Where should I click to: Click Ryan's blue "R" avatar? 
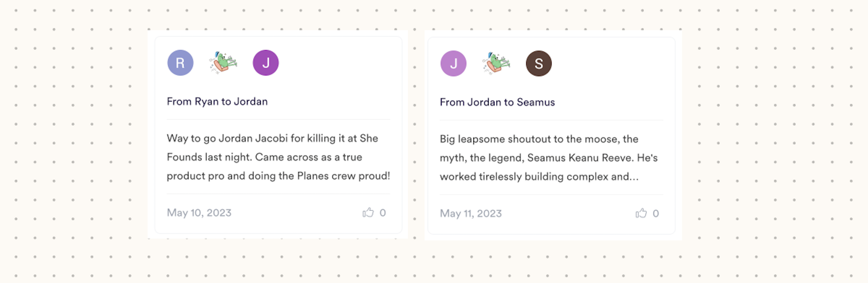point(180,63)
